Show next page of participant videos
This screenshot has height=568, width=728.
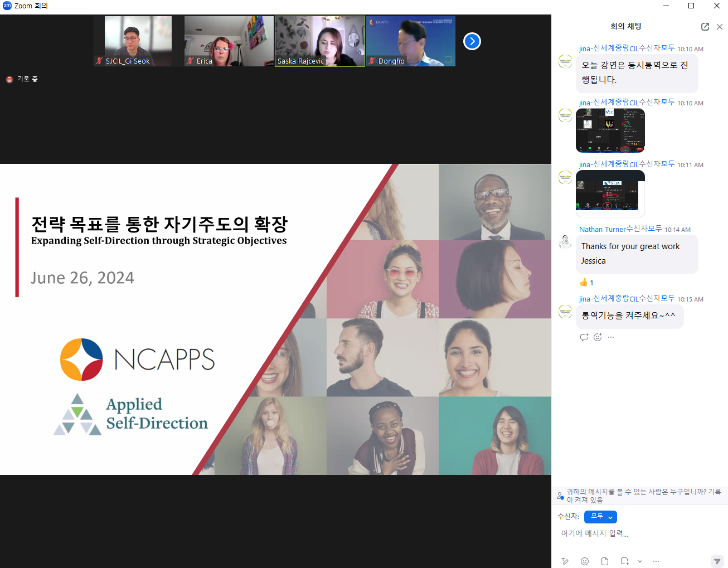472,41
